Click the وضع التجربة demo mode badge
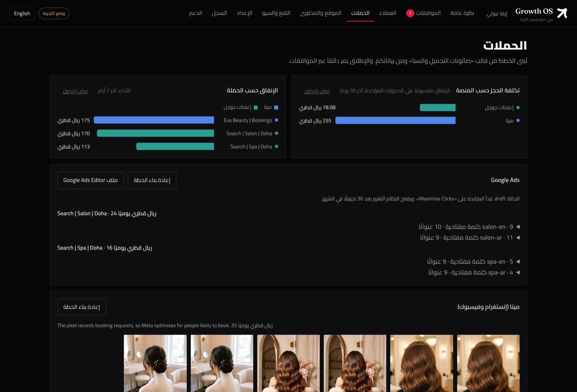The width and height of the screenshot is (577, 392). pyautogui.click(x=54, y=13)
